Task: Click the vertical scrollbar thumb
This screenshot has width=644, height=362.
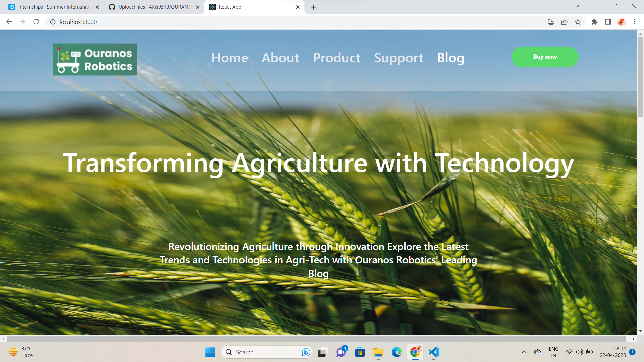Action: click(x=640, y=77)
